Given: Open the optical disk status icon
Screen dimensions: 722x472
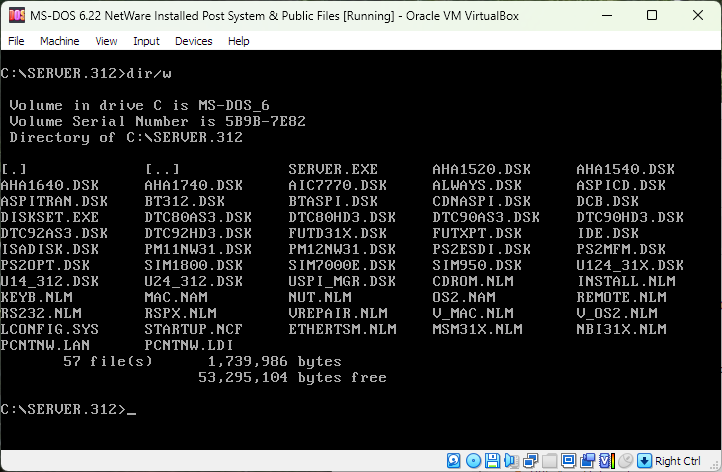Looking at the screenshot, I should point(472,461).
